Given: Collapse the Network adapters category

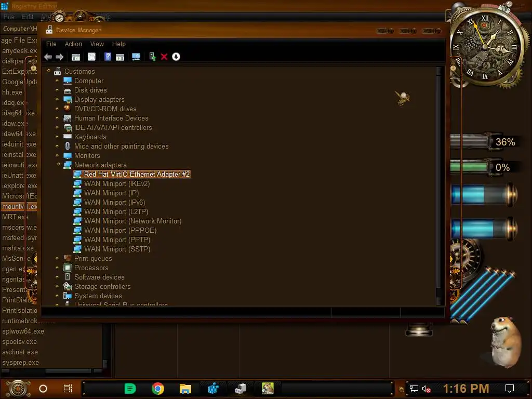Looking at the screenshot, I should click(x=58, y=164).
